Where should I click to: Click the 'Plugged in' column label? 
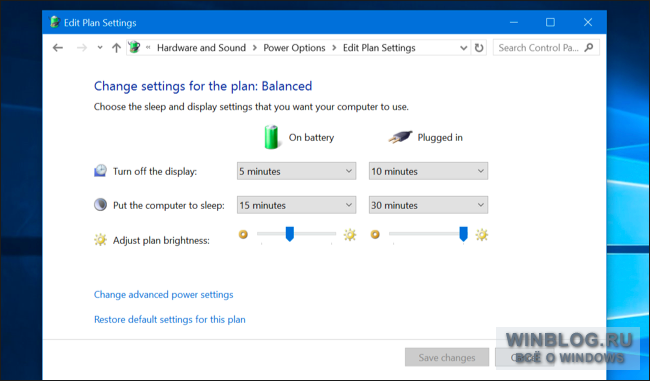[440, 138]
